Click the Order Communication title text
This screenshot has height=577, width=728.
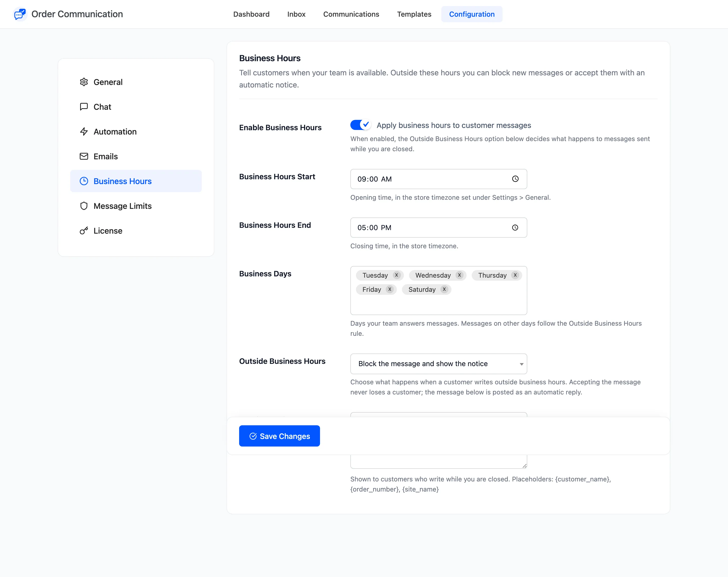(77, 14)
